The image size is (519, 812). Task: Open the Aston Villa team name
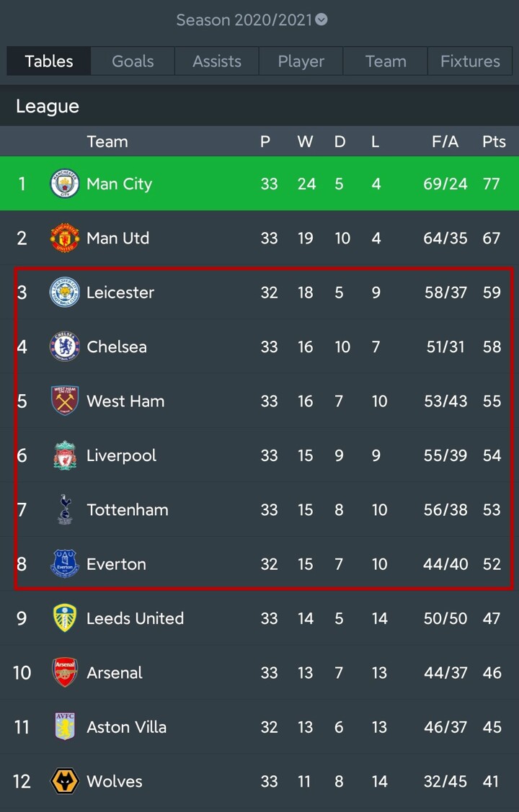pyautogui.click(x=126, y=727)
